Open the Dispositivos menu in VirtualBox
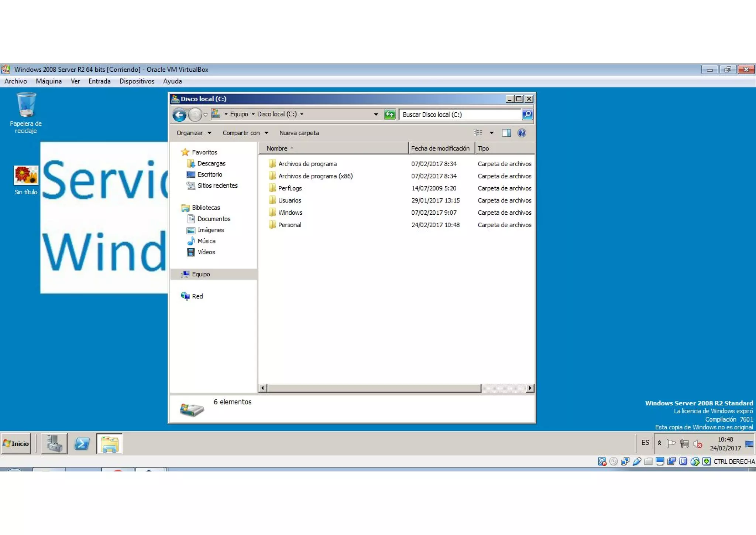 point(137,81)
